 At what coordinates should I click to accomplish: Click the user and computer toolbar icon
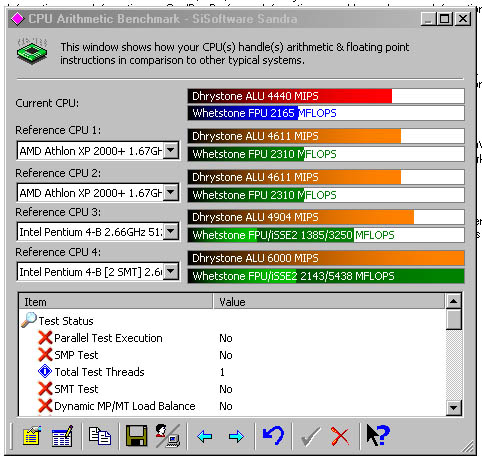[168, 435]
